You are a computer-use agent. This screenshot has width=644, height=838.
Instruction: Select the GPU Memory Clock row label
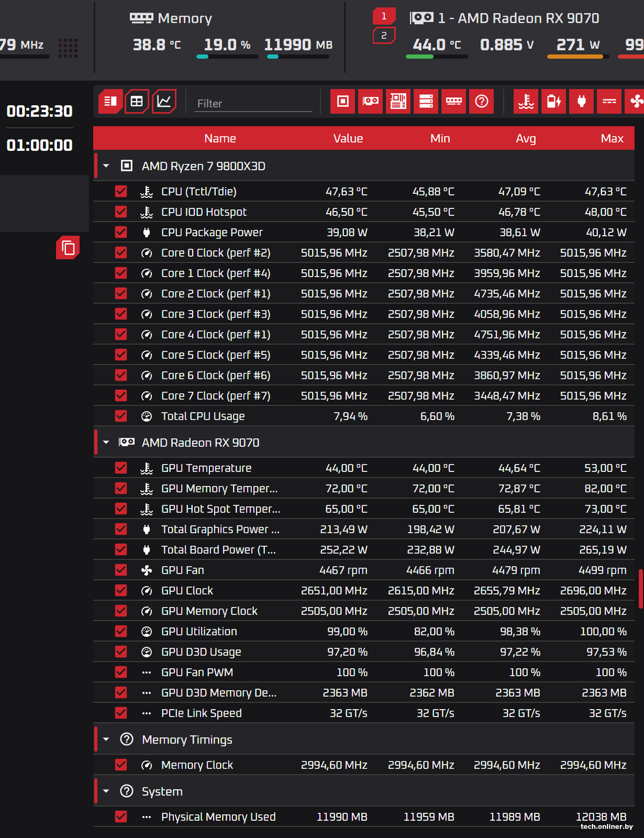[x=209, y=610]
